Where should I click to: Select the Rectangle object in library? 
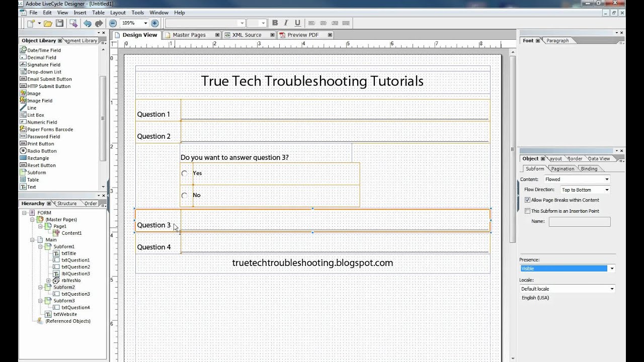pyautogui.click(x=34, y=158)
